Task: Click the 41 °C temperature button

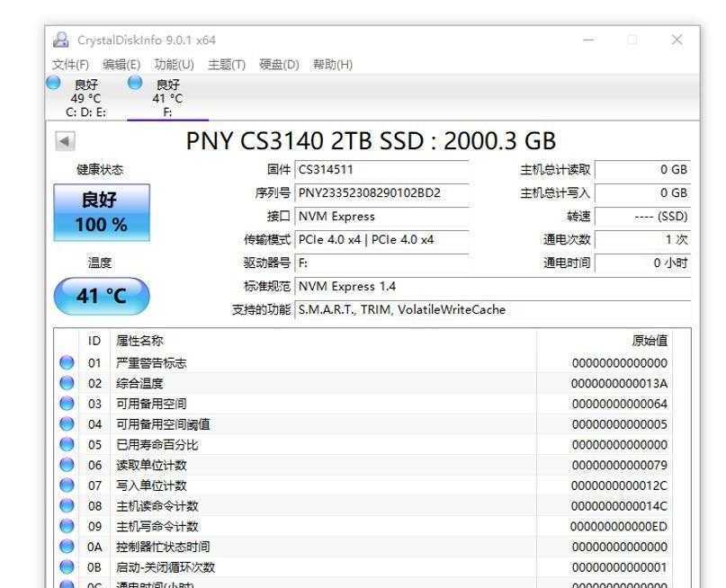Action: click(101, 296)
